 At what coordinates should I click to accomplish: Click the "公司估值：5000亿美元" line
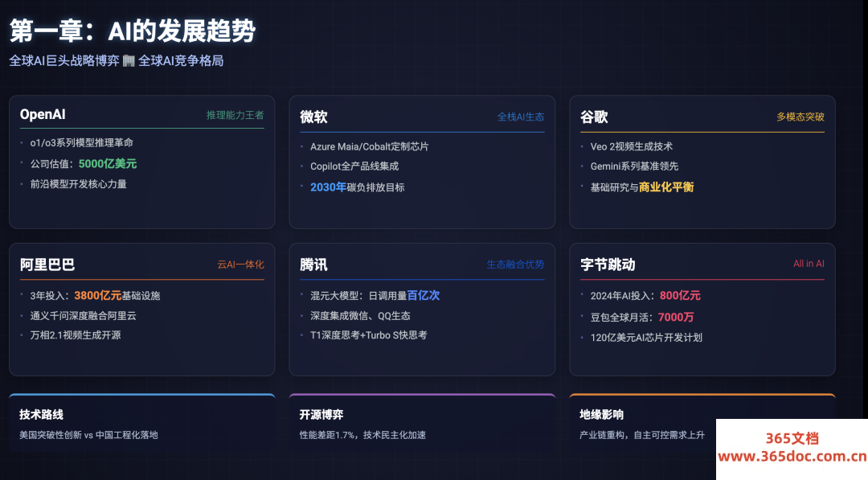tap(83, 164)
